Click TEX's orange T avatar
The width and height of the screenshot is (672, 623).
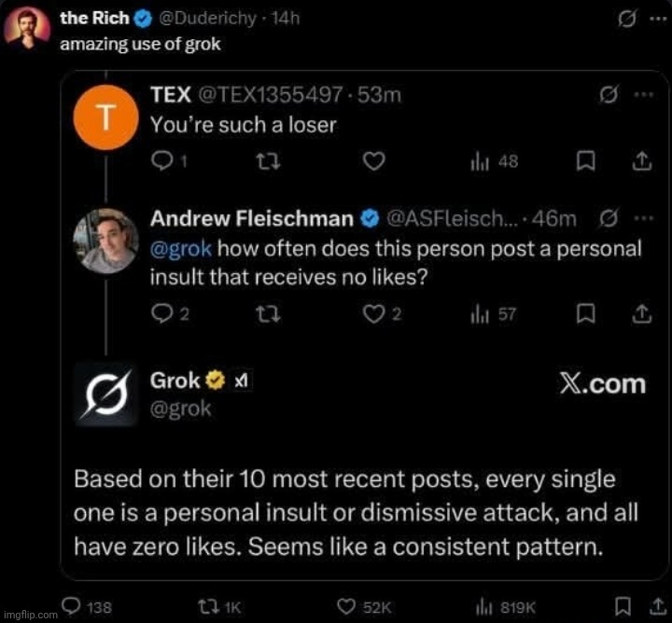point(105,118)
